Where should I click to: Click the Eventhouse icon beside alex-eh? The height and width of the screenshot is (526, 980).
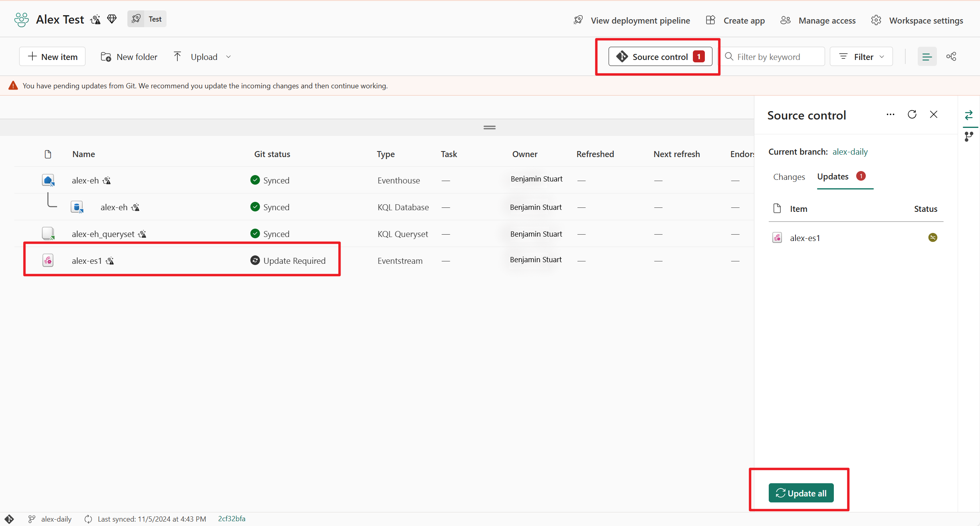tap(48, 180)
